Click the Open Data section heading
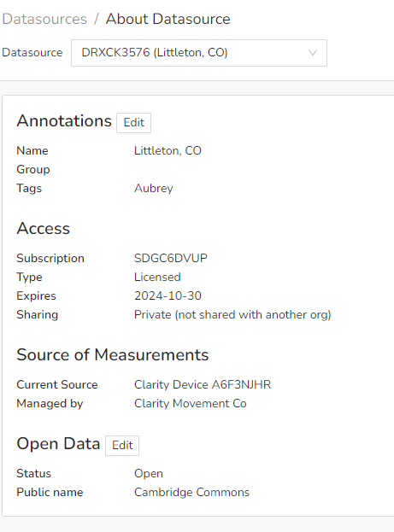Viewport: 394px width, 532px height. coord(58,444)
